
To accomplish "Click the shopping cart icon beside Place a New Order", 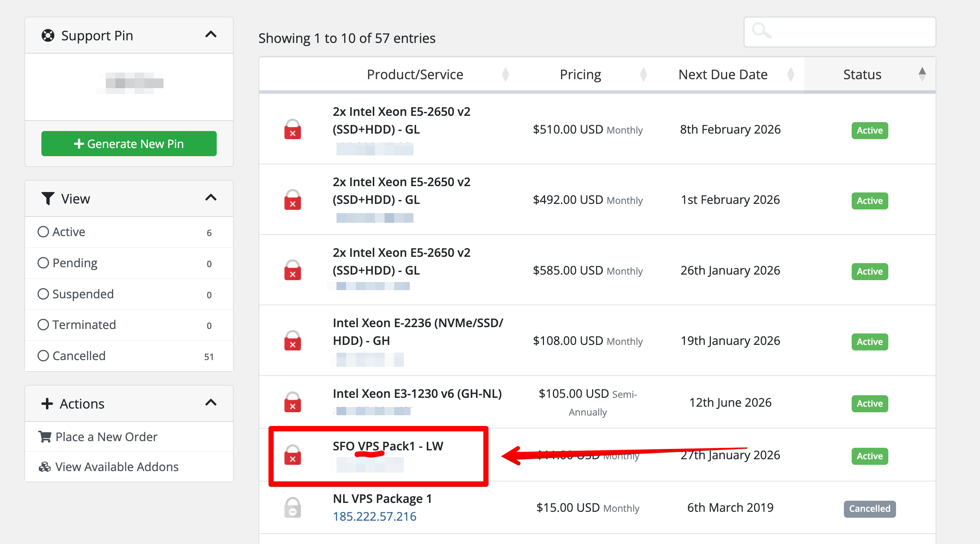I will (44, 436).
